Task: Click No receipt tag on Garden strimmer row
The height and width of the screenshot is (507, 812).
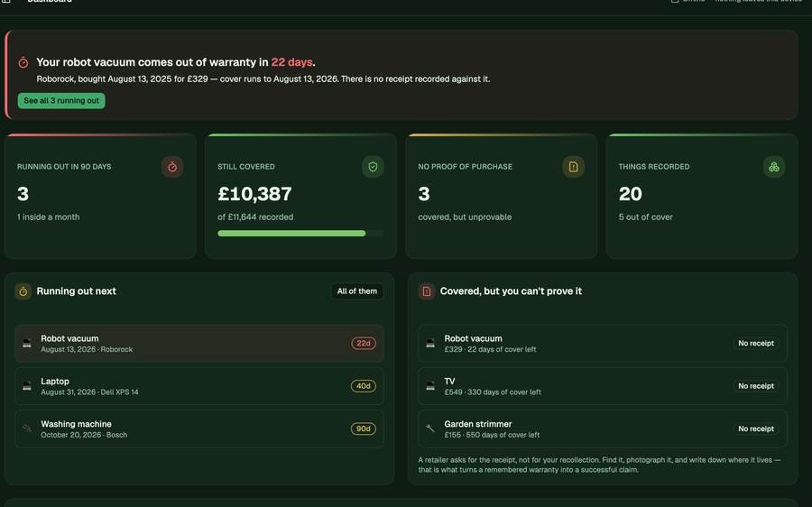Action: pos(756,429)
